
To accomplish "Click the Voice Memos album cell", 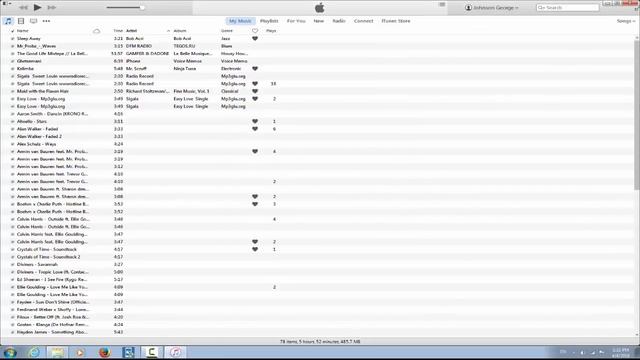I will click(x=187, y=61).
